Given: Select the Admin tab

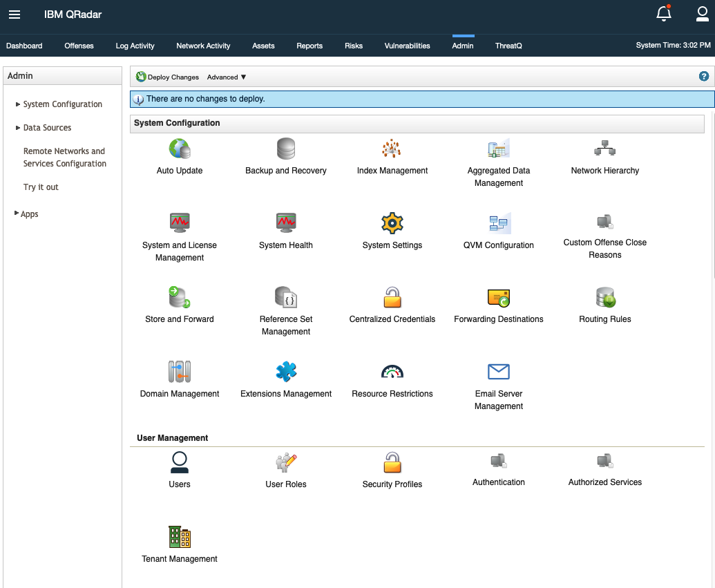Looking at the screenshot, I should tap(463, 46).
